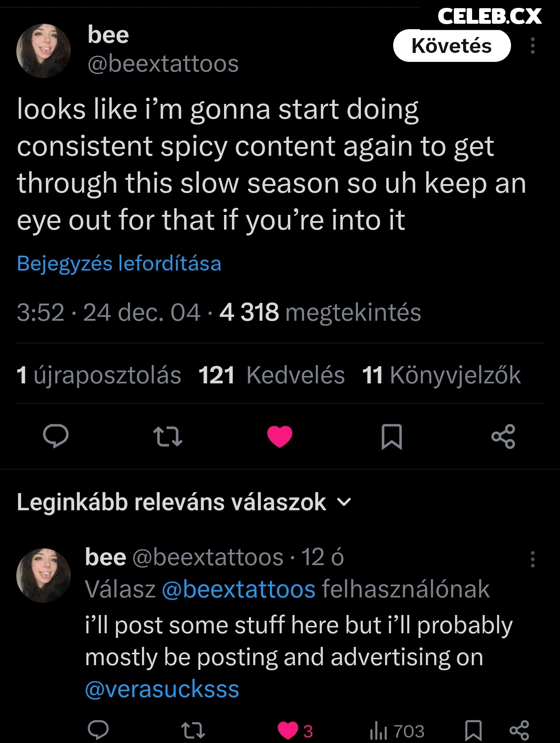This screenshot has height=743, width=560.
Task: Reply to the main bee post
Action: 56,436
